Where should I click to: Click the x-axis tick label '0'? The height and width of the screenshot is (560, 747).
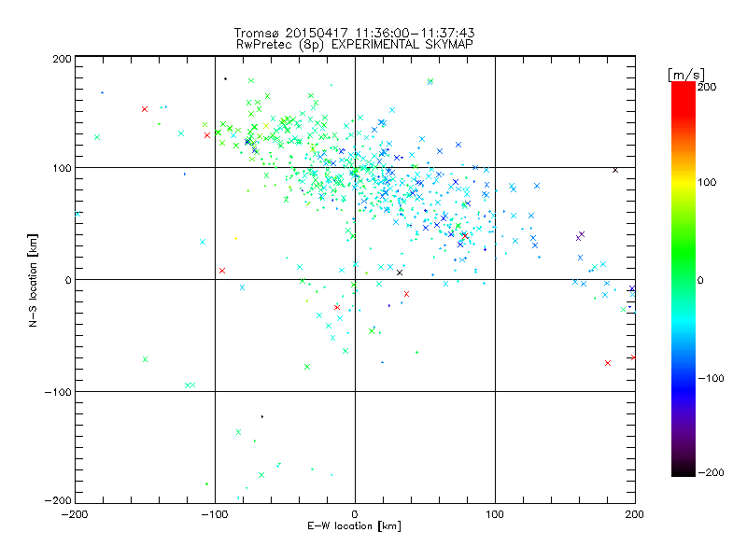point(355,514)
